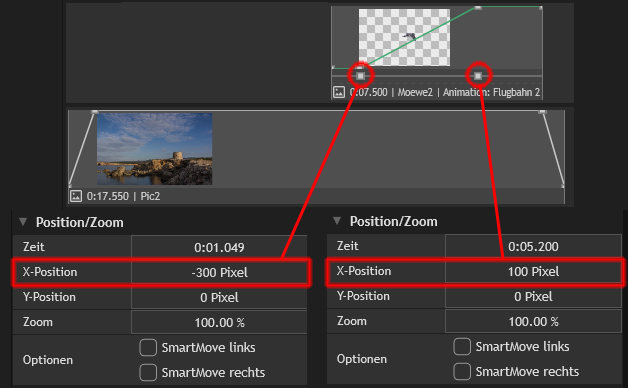Click the left 'Position/Zoom' heading
This screenshot has height=388, width=628.
tap(80, 222)
